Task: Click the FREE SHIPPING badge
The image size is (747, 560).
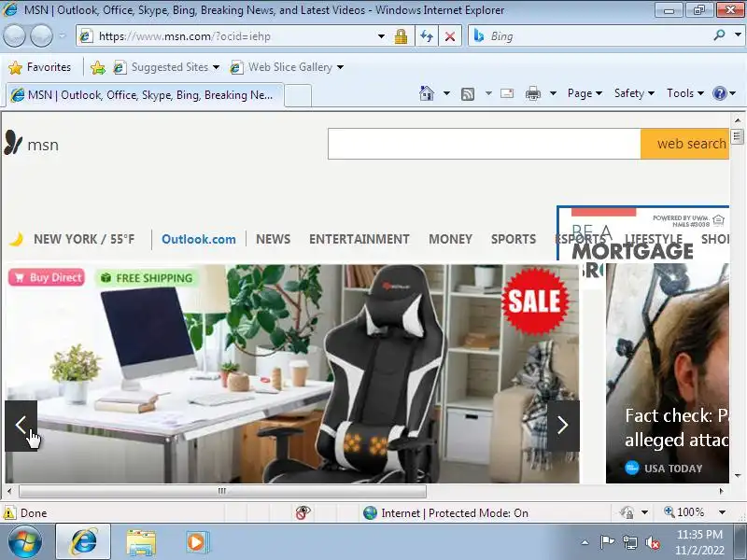Action: [x=147, y=278]
